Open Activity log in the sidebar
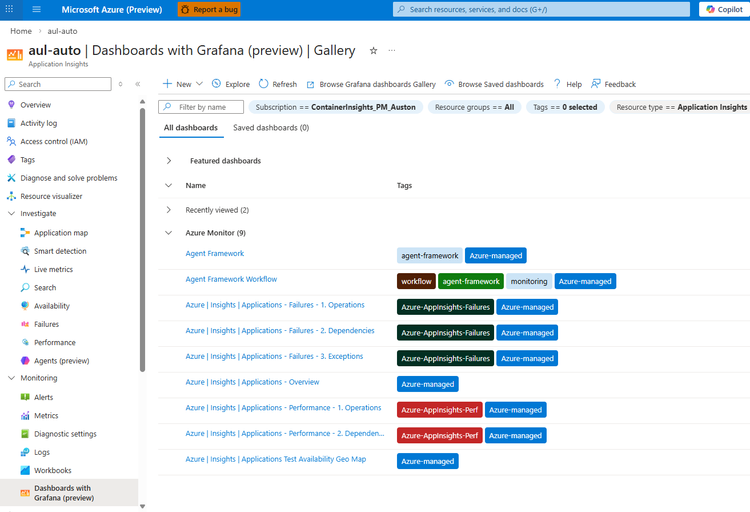 coord(38,123)
